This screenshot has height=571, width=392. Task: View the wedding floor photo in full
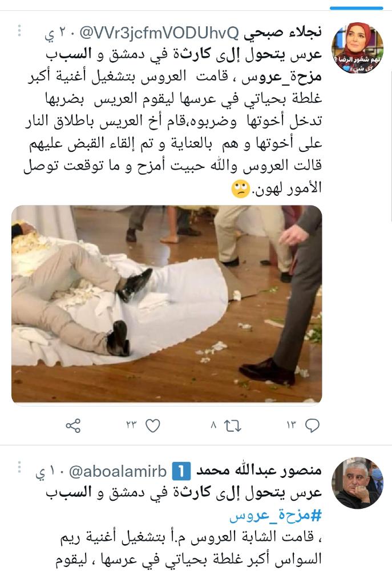click(x=167, y=304)
